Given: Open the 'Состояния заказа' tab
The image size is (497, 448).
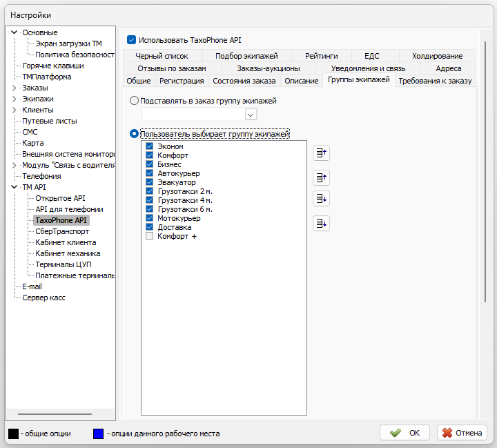Looking at the screenshot, I should tap(244, 81).
